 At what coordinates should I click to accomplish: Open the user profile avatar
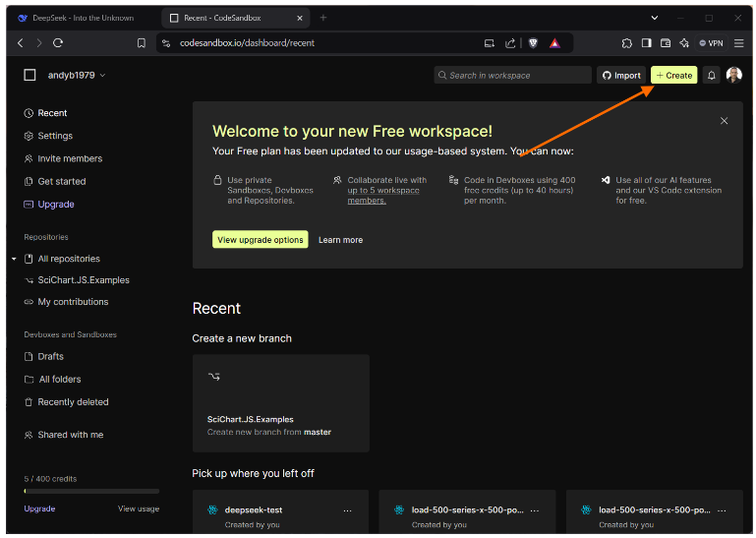[733, 75]
